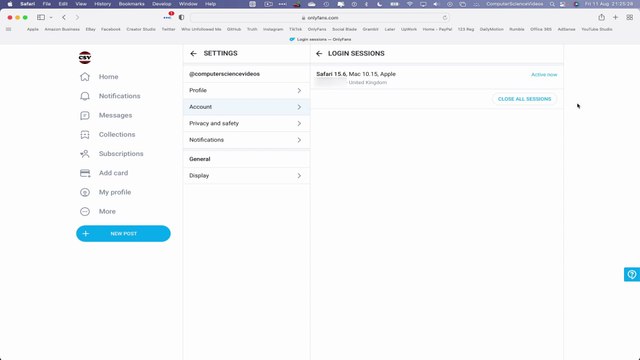Show the tab overview grid icon
The width and height of the screenshot is (640, 360).
[630, 18]
